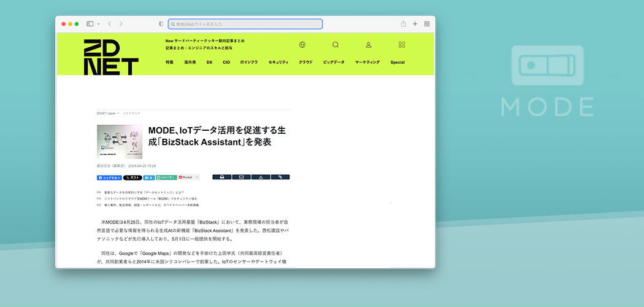
Task: Click the X ポスト share button
Action: coord(132,177)
